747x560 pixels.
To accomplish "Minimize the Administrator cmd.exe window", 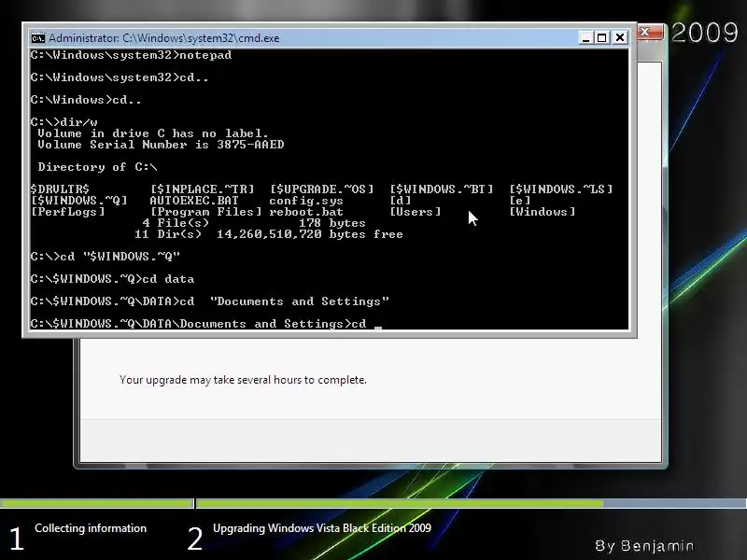I will (x=585, y=37).
